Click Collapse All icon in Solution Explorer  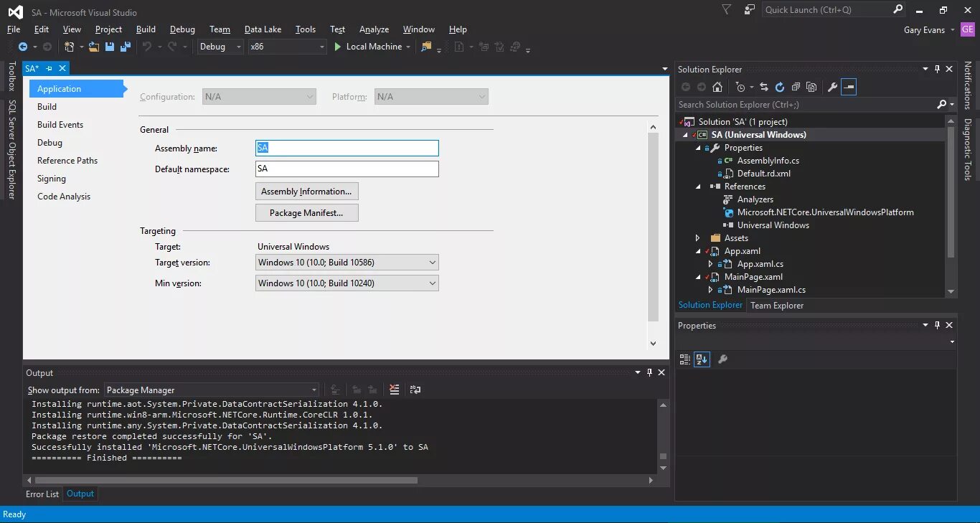796,87
